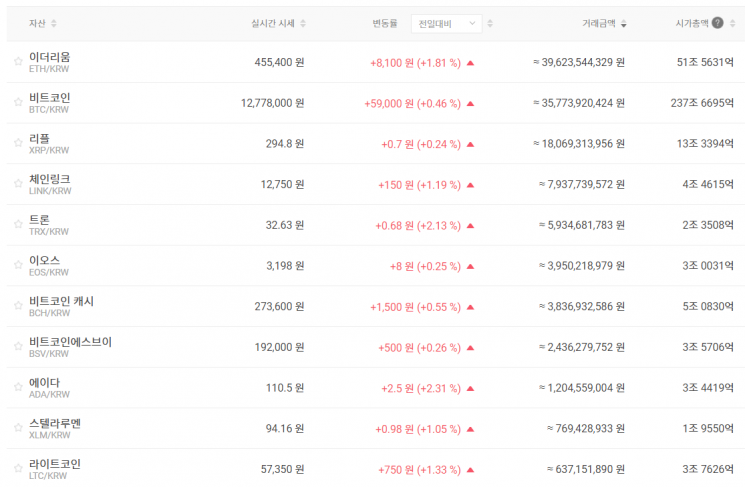Select market cap 3조 5706억
Screen dimensions: 745x487
point(708,347)
